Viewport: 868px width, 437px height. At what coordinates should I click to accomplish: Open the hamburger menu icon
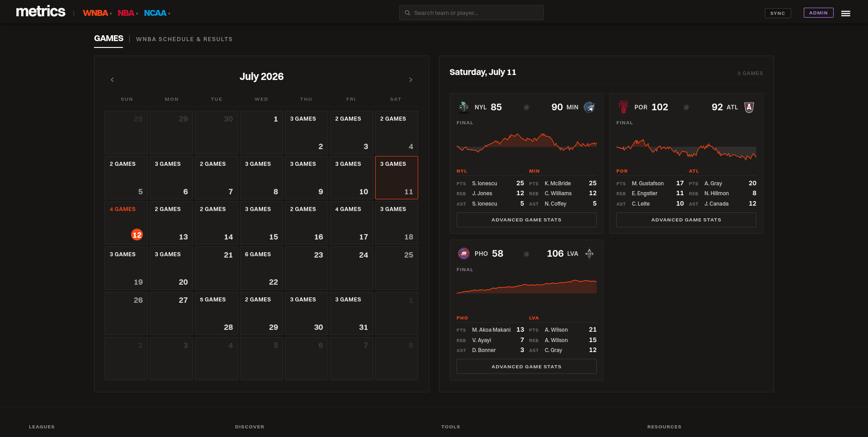[x=845, y=14]
